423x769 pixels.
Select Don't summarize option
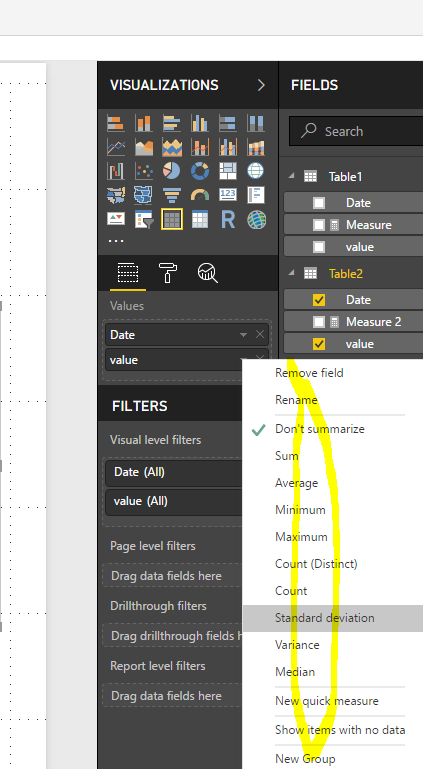[x=320, y=429]
